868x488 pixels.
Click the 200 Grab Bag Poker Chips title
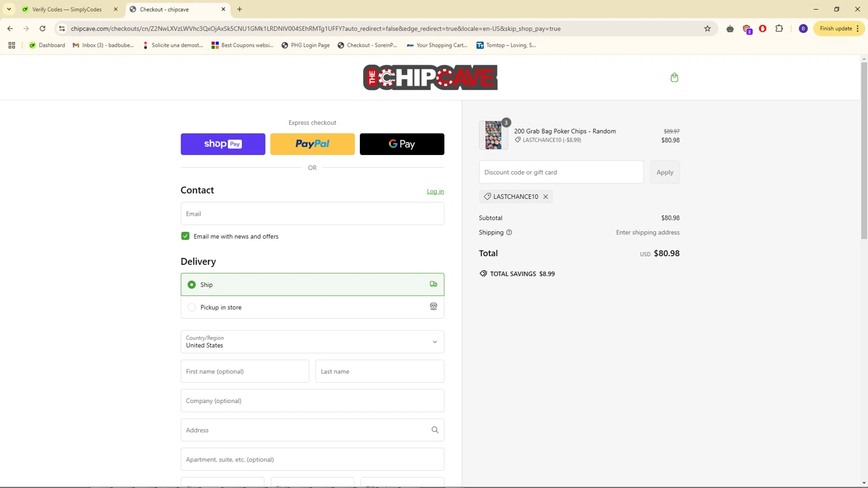pyautogui.click(x=565, y=131)
